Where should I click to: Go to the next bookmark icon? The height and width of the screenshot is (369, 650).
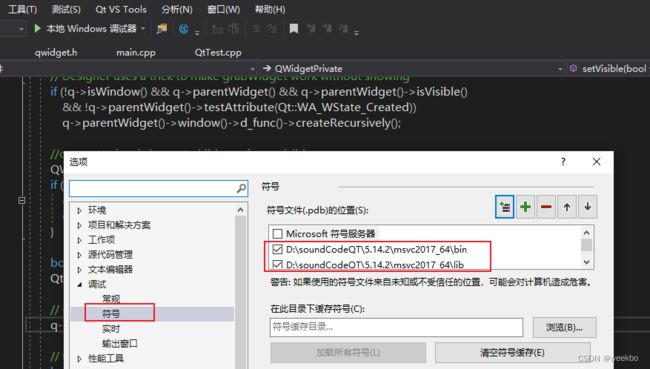pos(327,29)
